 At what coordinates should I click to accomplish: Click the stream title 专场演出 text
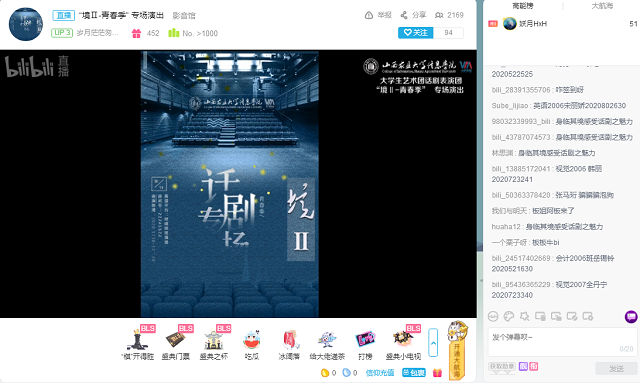(x=147, y=16)
